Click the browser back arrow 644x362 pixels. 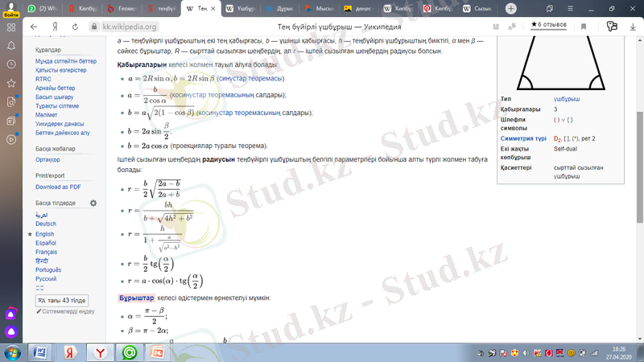coord(34,27)
